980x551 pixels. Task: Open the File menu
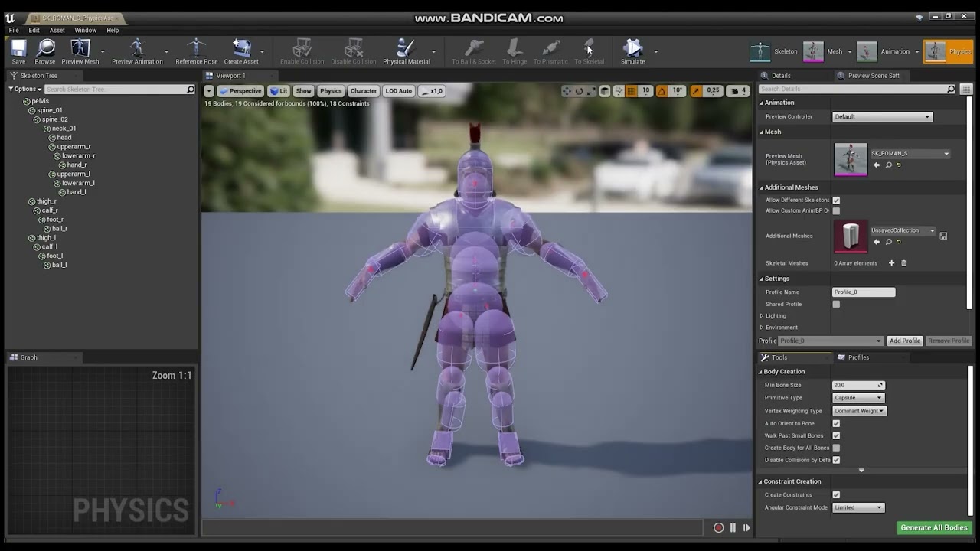pos(14,30)
